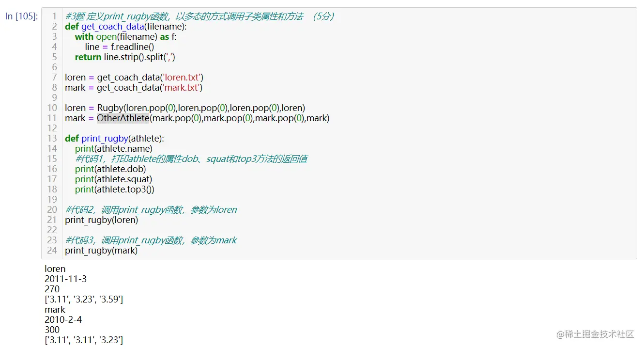Image resolution: width=644 pixels, height=349 pixels.
Task: Click the 代码2 comment on line 20
Action: [151, 209]
